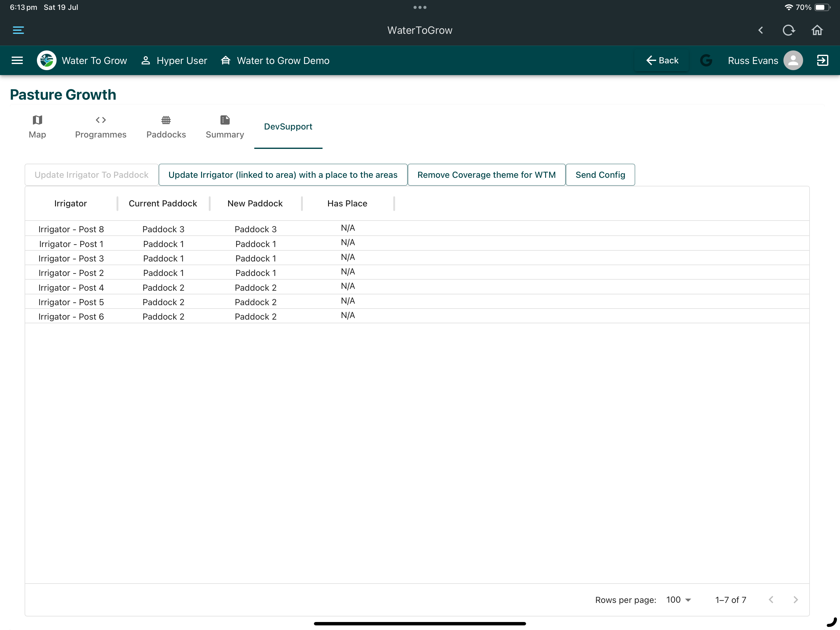Go to home via the house icon
The image size is (840, 630).
(817, 30)
